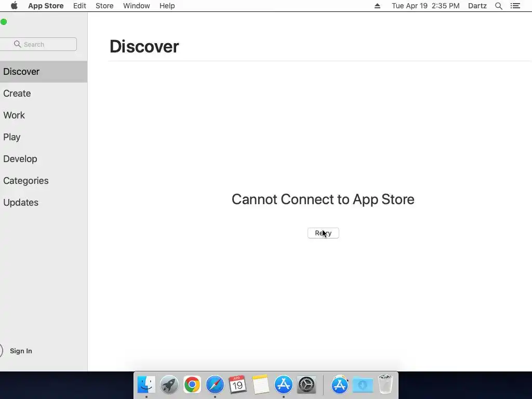This screenshot has width=532, height=399.
Task: Open the Window menu
Action: click(137, 6)
